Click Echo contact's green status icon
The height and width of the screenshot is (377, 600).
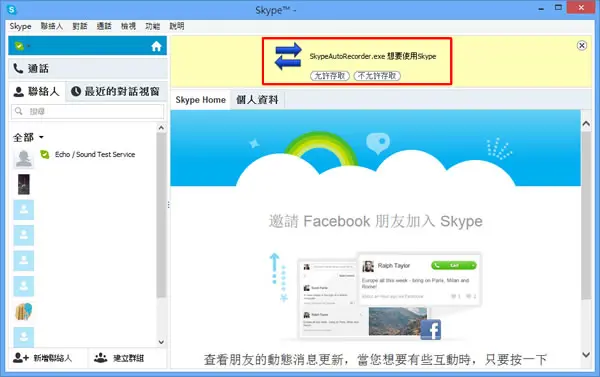click(x=45, y=154)
